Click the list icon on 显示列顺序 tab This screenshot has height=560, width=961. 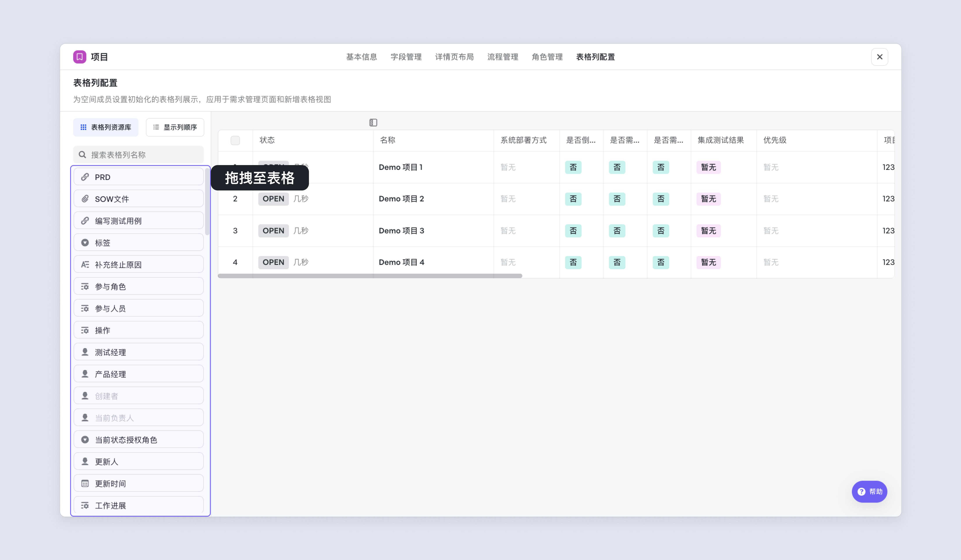[x=156, y=127]
